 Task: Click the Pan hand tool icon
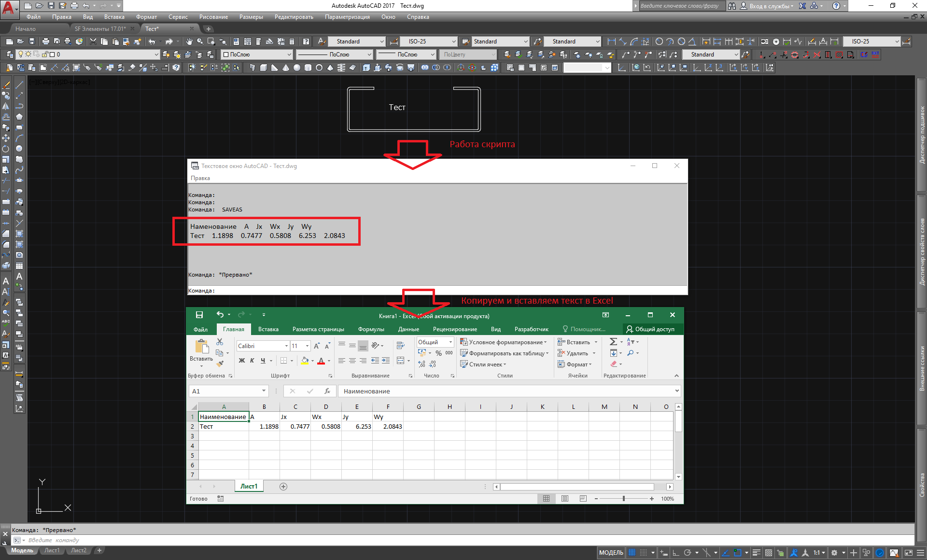pyautogui.click(x=189, y=42)
